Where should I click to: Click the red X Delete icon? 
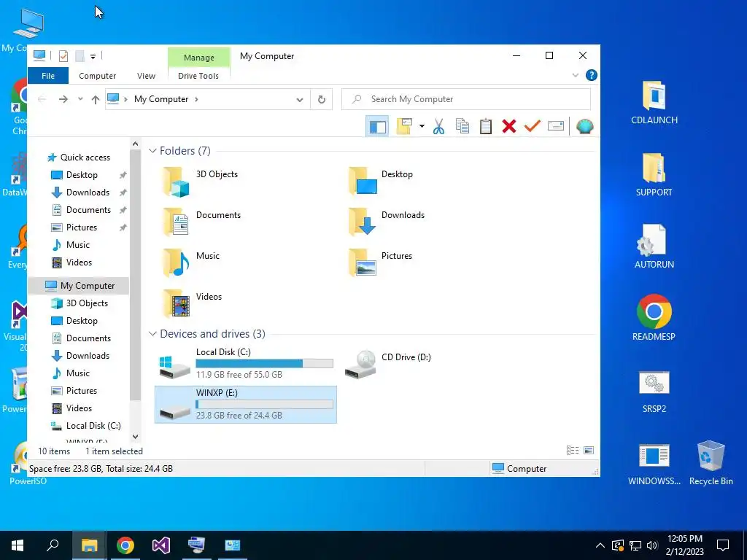tap(508, 127)
